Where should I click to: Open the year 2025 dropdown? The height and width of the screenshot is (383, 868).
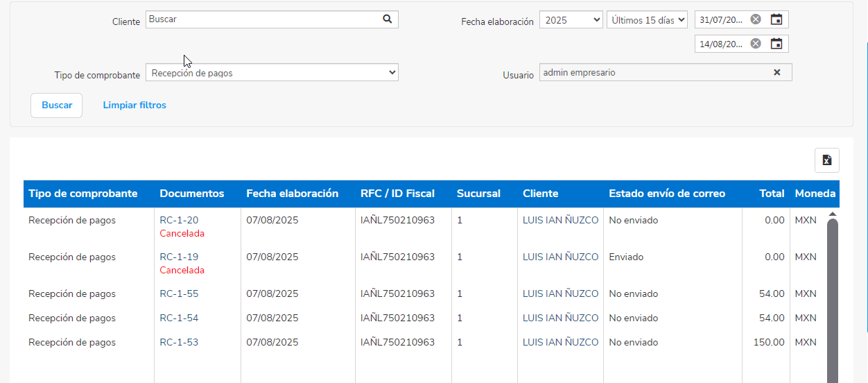tap(571, 20)
